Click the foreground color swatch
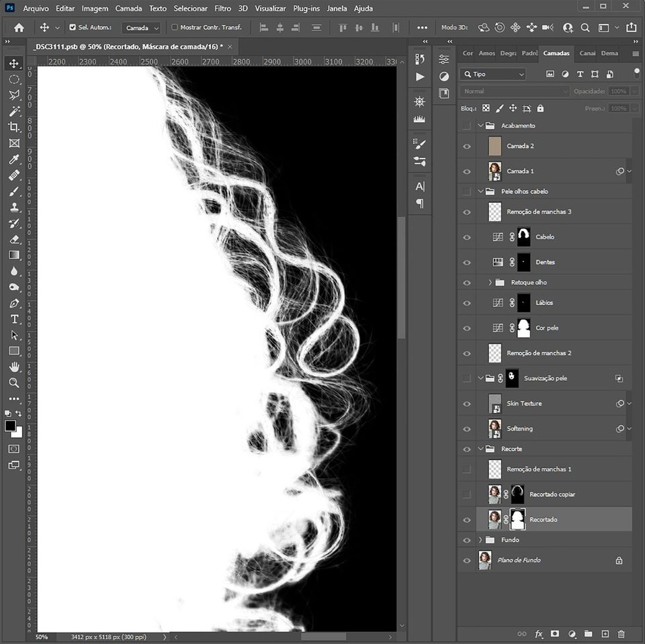645x644 pixels. coord(10,426)
